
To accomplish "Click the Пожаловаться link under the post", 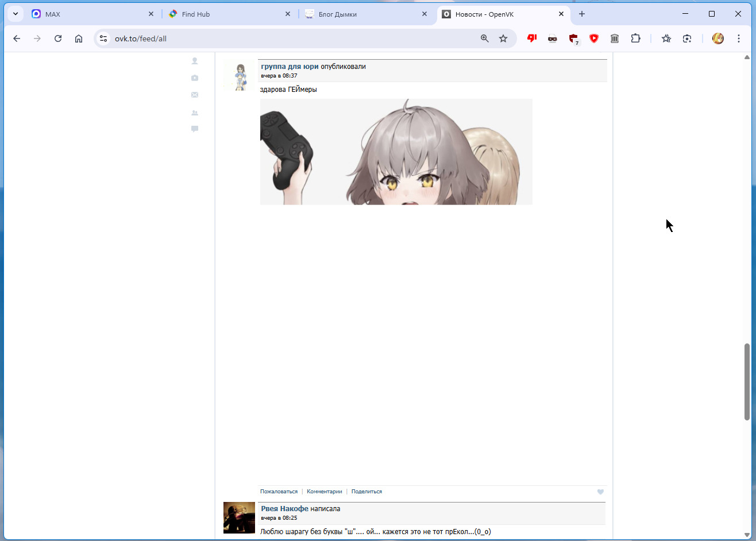I will 279,492.
